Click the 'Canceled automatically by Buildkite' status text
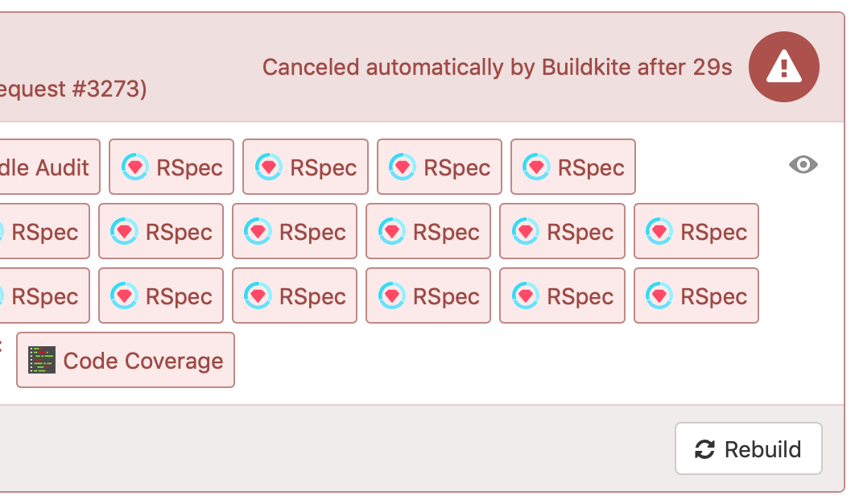Screen dimensions: 855x504 (497, 68)
